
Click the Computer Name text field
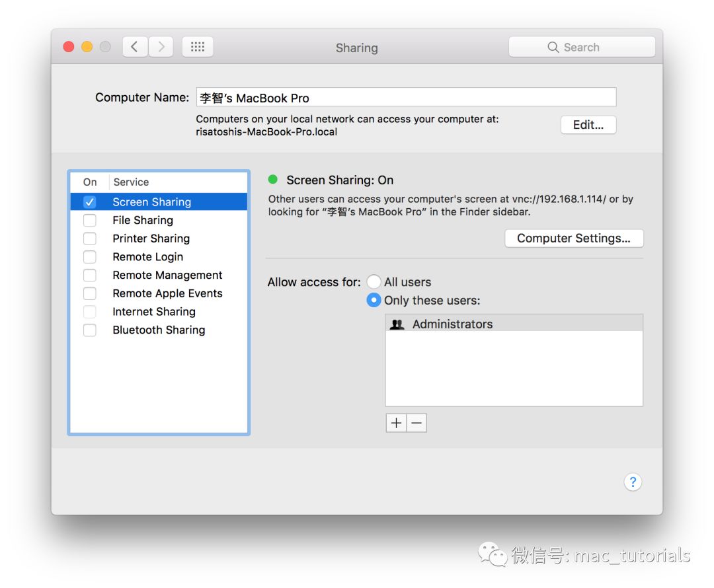coord(406,98)
